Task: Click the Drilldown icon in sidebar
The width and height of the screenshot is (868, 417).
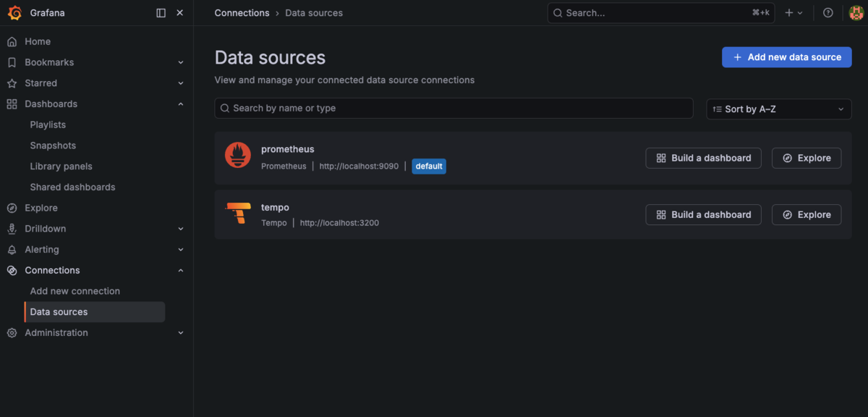Action: point(12,229)
